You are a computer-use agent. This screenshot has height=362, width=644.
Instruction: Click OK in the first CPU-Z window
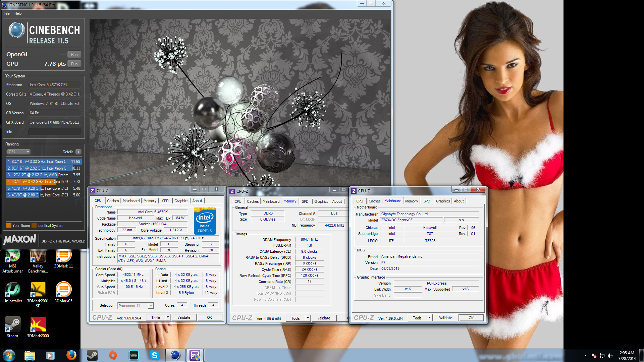[x=209, y=317]
